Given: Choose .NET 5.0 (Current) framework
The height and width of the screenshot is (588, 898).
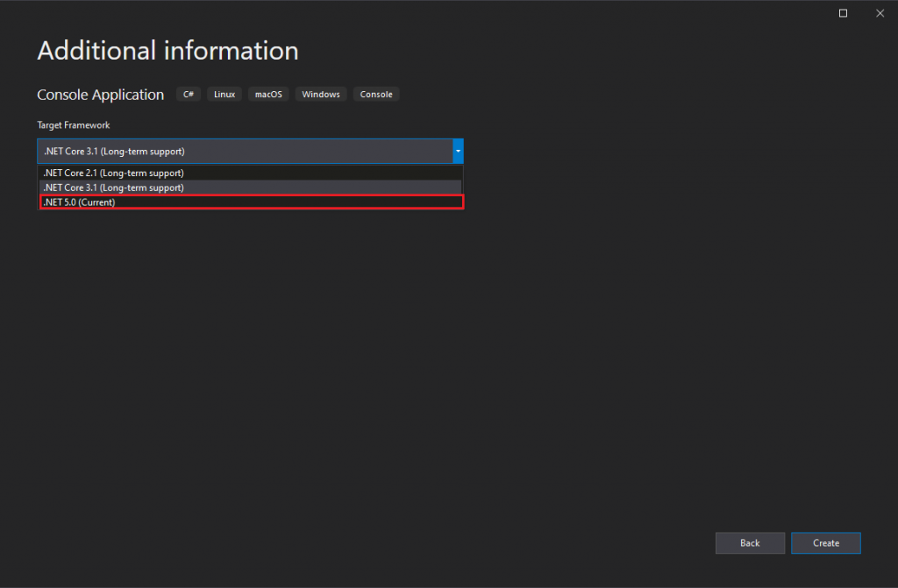Looking at the screenshot, I should point(252,202).
